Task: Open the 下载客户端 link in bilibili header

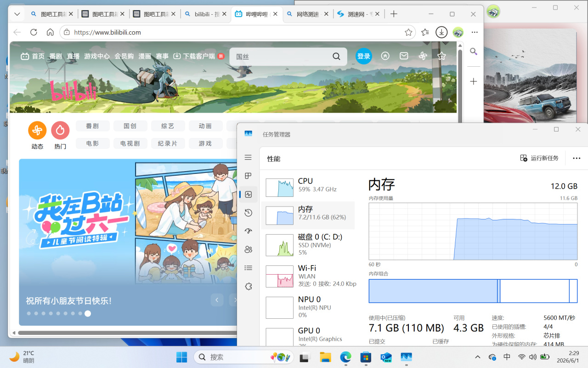Action: pyautogui.click(x=198, y=56)
